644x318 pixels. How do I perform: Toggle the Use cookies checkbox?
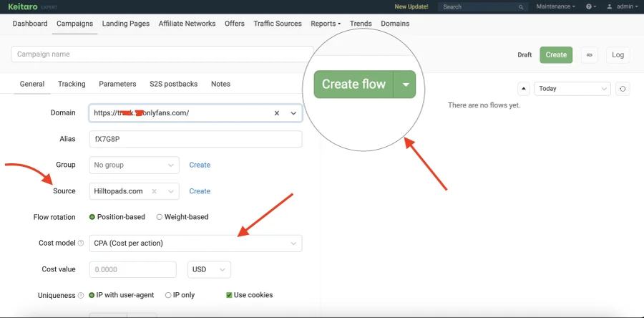[229, 295]
